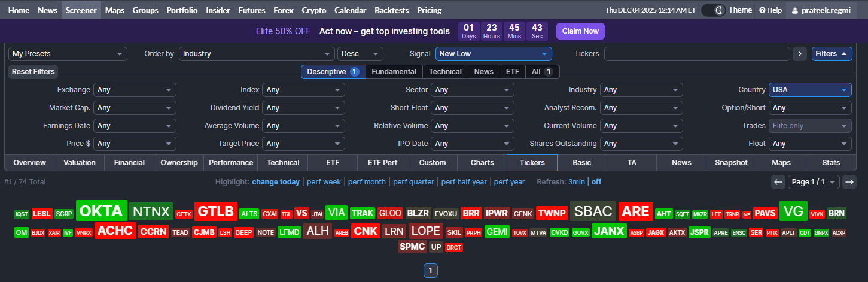The width and height of the screenshot is (868, 282).
Task: Open the SPMC ticker tile
Action: tap(412, 247)
